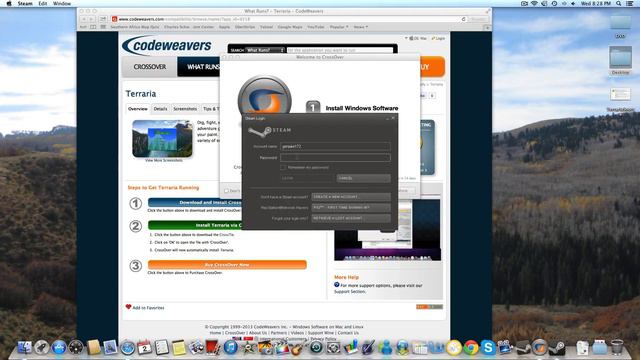640x360 pixels.
Task: Expand the News bookmarks folder
Action: click(360, 27)
